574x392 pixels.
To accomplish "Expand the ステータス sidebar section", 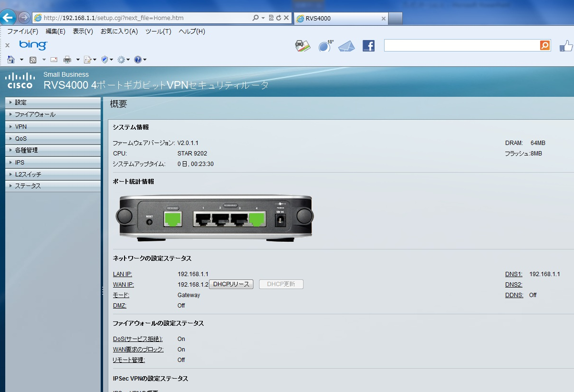I will (53, 186).
